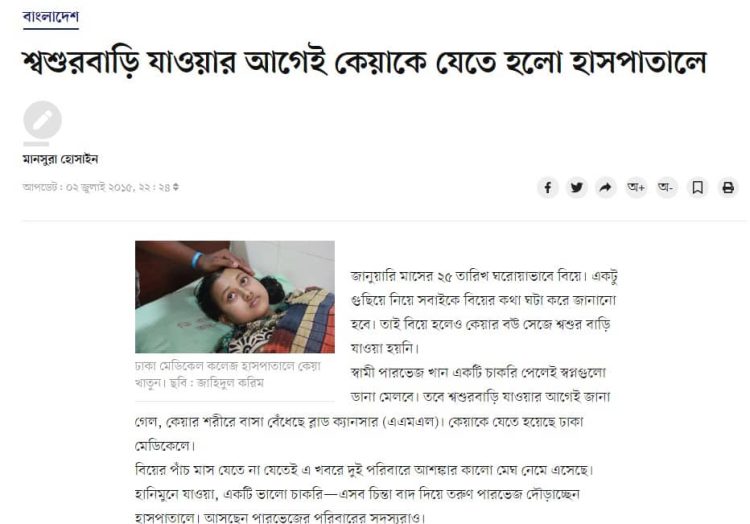
Task: Expand the date toggle arrows beside the timestamp
Action: pos(176,187)
